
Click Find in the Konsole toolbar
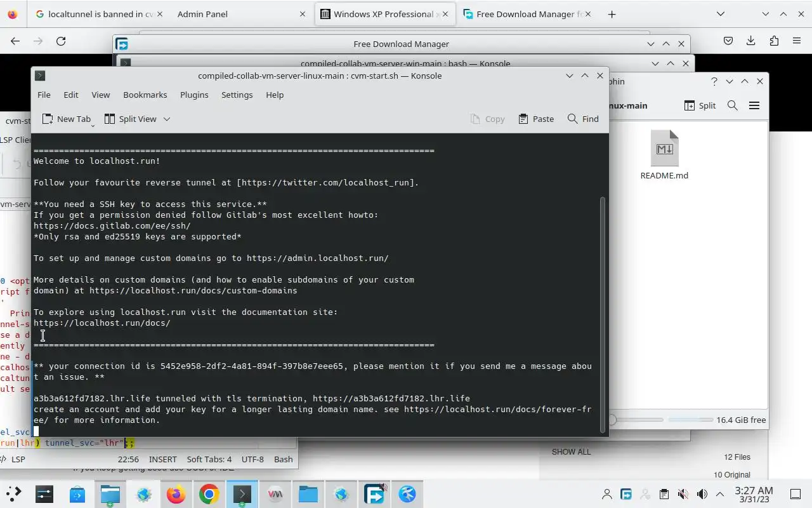[583, 119]
